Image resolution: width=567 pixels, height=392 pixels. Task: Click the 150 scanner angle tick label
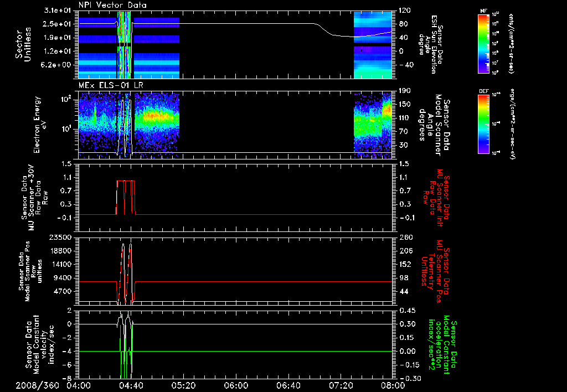point(405,105)
